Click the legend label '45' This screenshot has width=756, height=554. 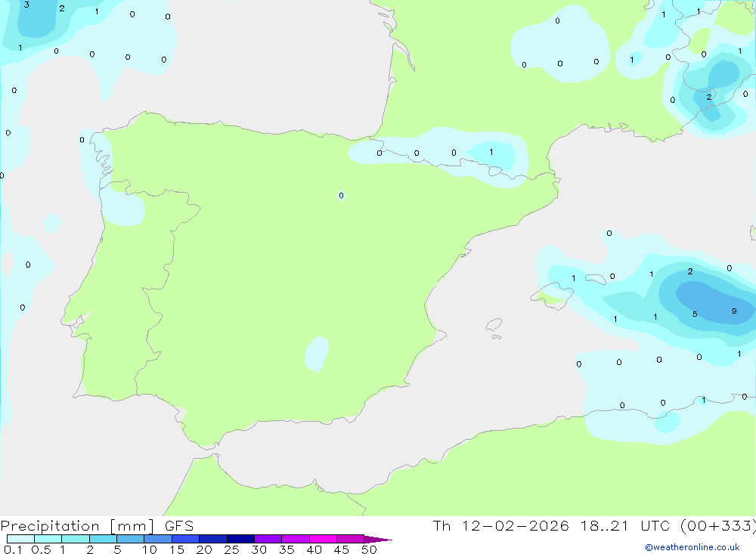click(342, 549)
